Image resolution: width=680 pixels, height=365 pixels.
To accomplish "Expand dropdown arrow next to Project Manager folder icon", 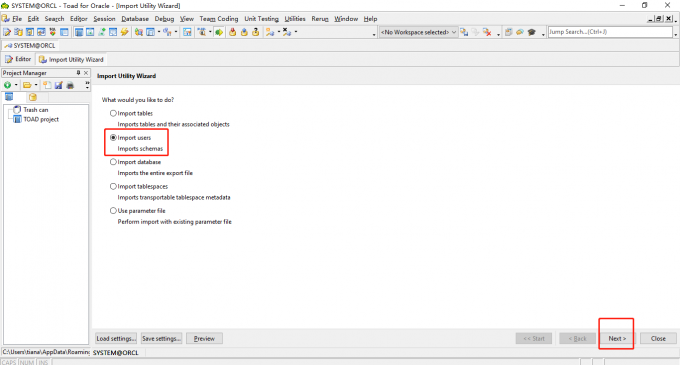I will (36, 85).
